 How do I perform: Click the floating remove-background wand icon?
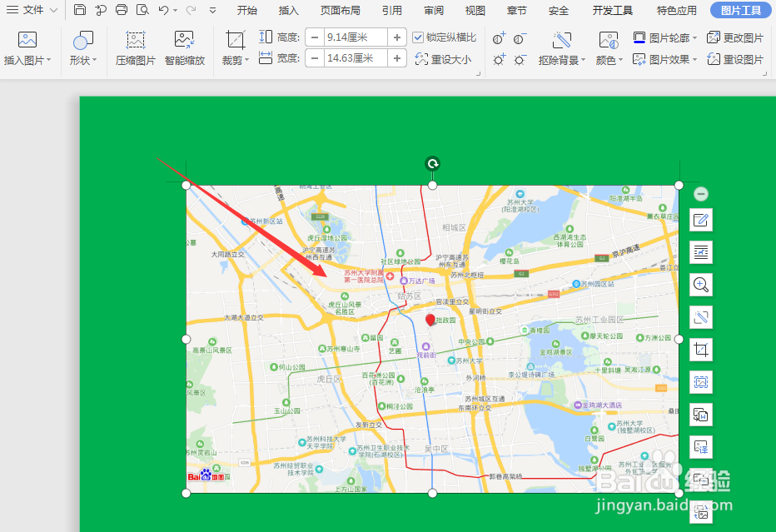click(701, 317)
